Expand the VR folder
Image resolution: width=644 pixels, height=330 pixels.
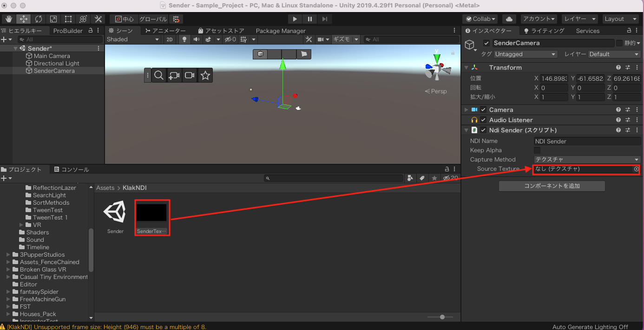click(x=21, y=225)
